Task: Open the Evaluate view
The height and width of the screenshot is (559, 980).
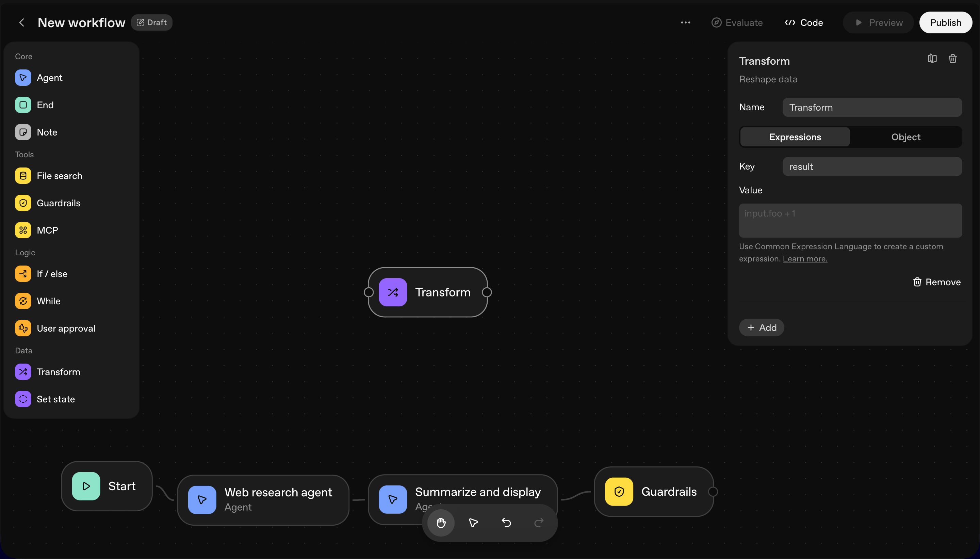Action: pos(737,23)
